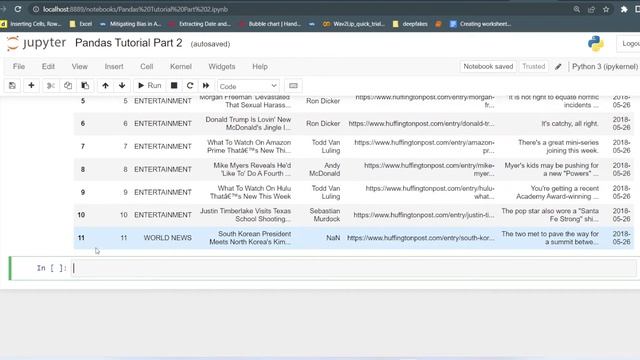640x360 pixels.
Task: Open the Help menu
Action: (x=260, y=67)
